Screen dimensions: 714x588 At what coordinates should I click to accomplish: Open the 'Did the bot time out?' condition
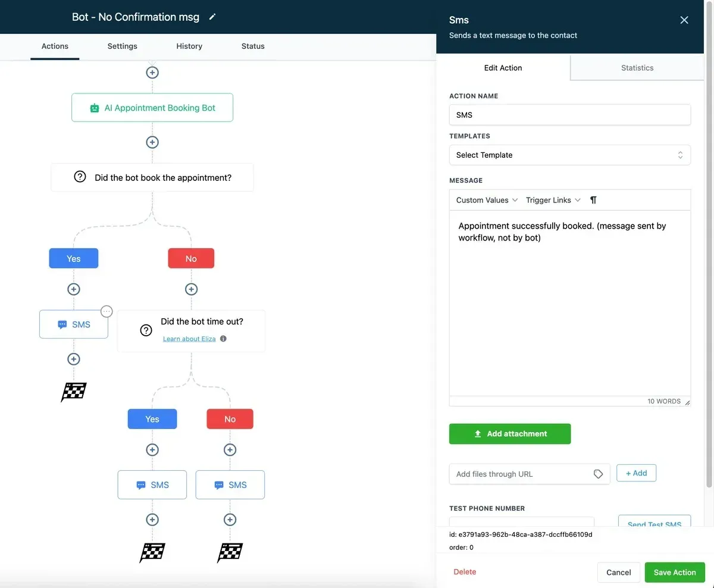[191, 330]
